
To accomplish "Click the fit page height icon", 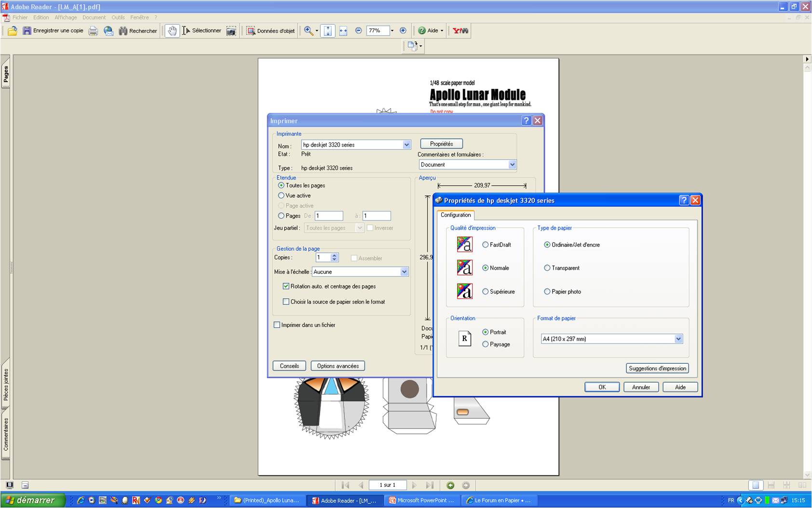I will [328, 31].
